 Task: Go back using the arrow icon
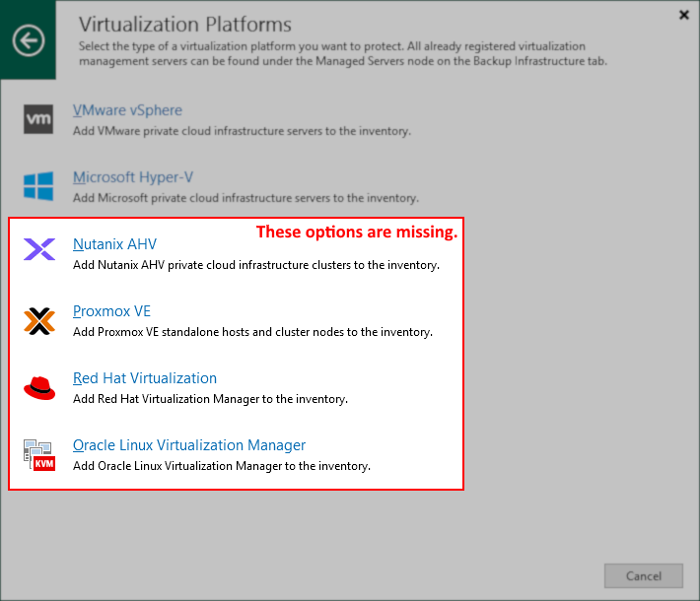29,40
